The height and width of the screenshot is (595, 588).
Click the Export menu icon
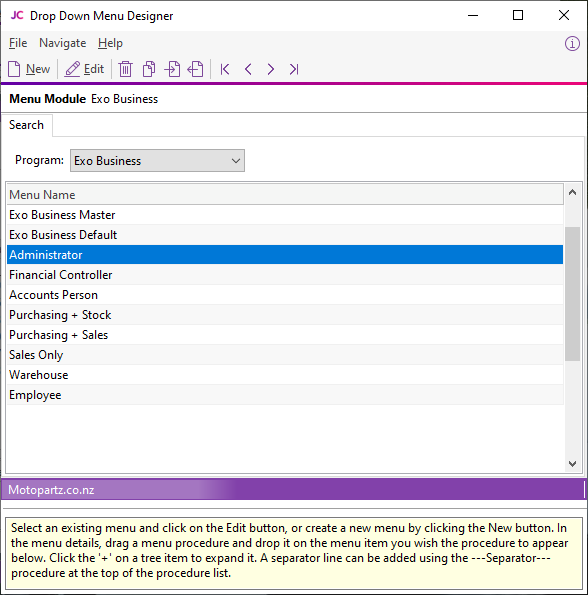(196, 69)
